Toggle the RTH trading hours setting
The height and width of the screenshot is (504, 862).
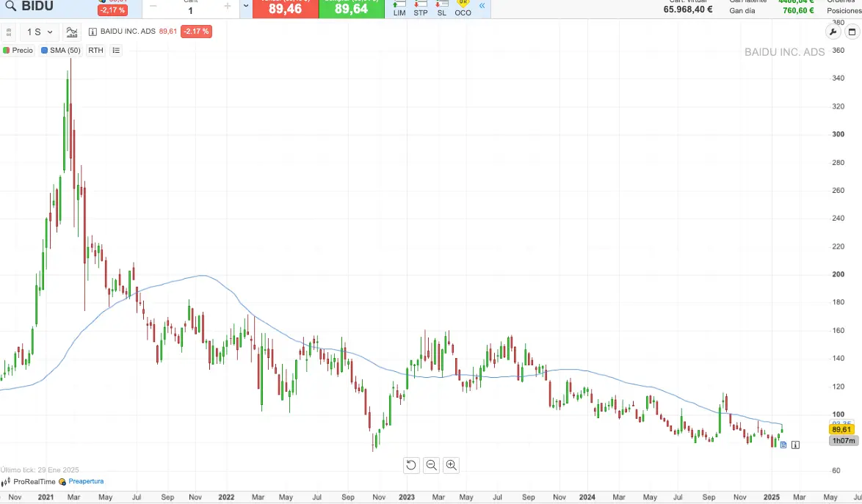[95, 51]
